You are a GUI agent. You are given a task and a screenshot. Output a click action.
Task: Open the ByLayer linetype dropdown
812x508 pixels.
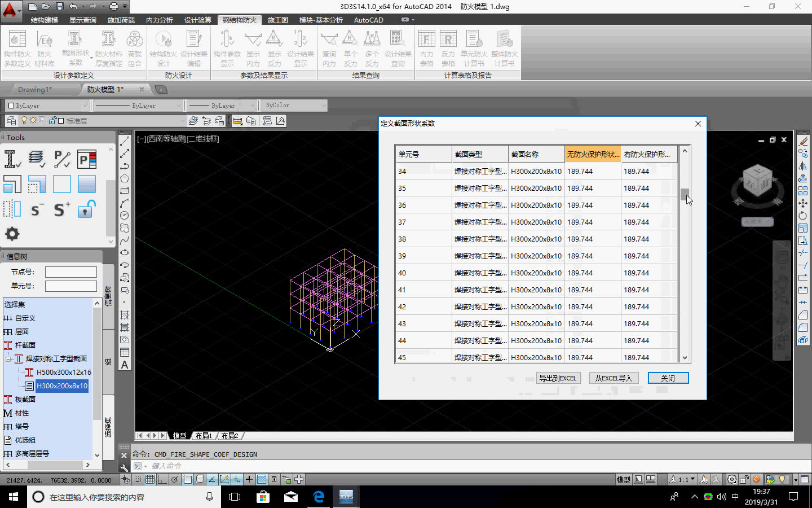pyautogui.click(x=138, y=106)
